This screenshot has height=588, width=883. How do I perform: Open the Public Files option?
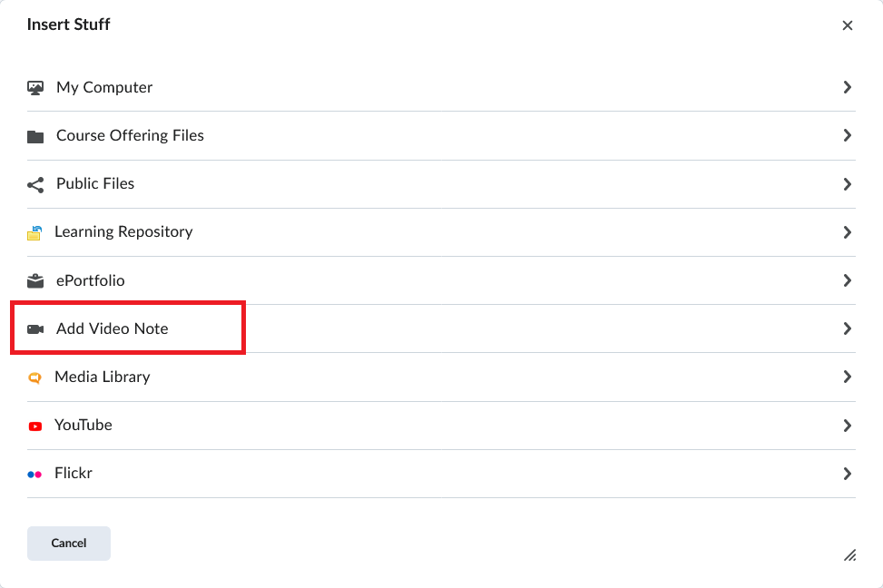pos(95,183)
